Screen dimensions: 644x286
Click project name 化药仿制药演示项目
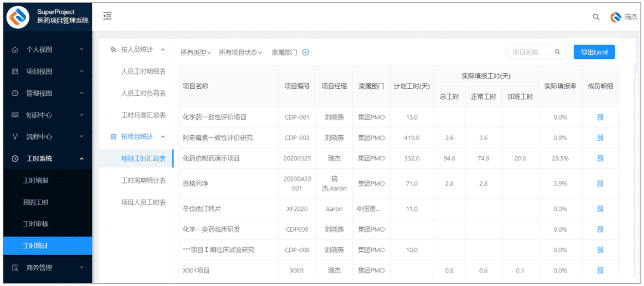211,158
